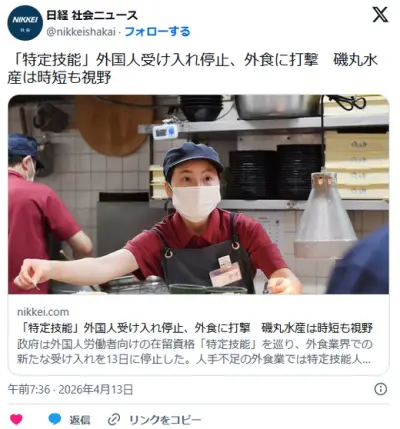
Task: Like the tweet with the heart icon
Action: (x=16, y=419)
